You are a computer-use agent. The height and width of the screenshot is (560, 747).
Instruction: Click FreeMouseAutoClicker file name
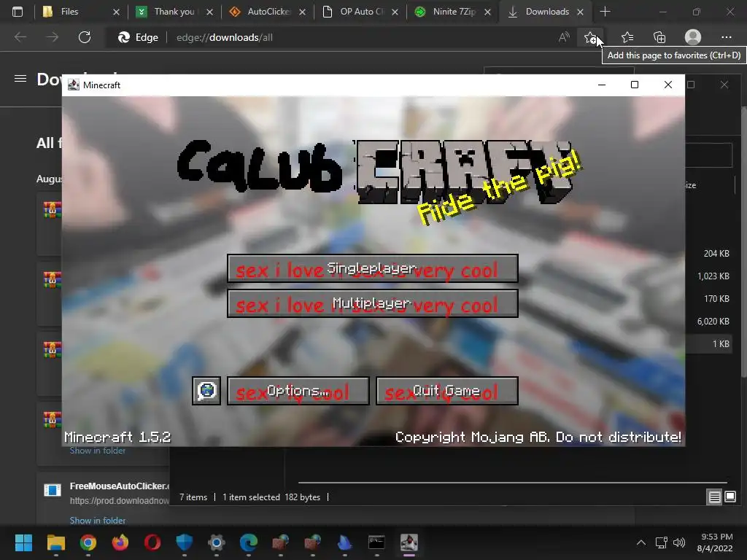(x=119, y=486)
